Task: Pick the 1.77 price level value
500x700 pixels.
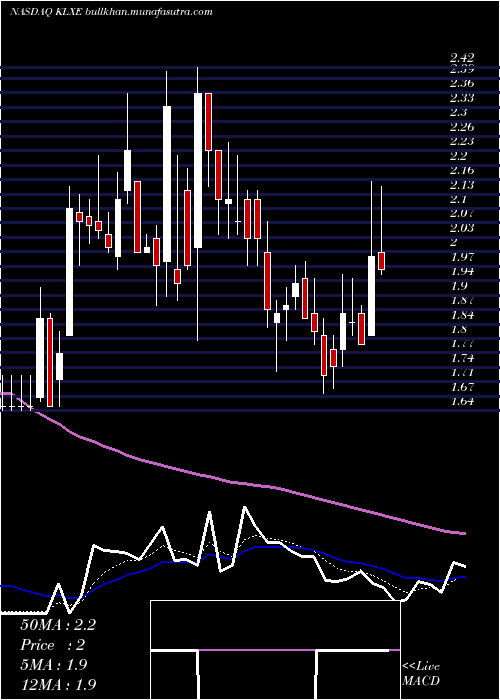Action: coord(462,343)
